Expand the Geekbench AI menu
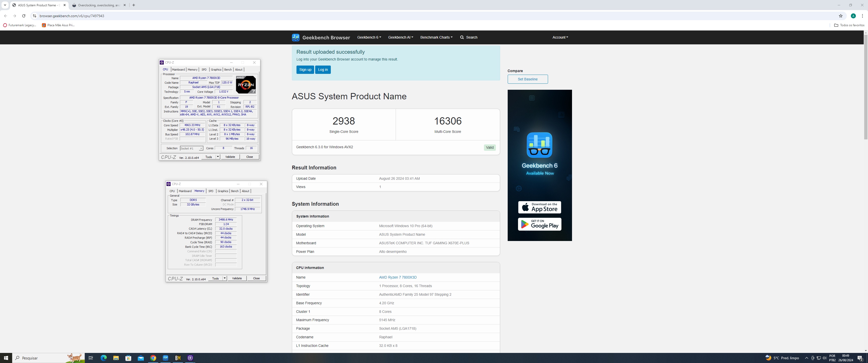 [x=400, y=37]
